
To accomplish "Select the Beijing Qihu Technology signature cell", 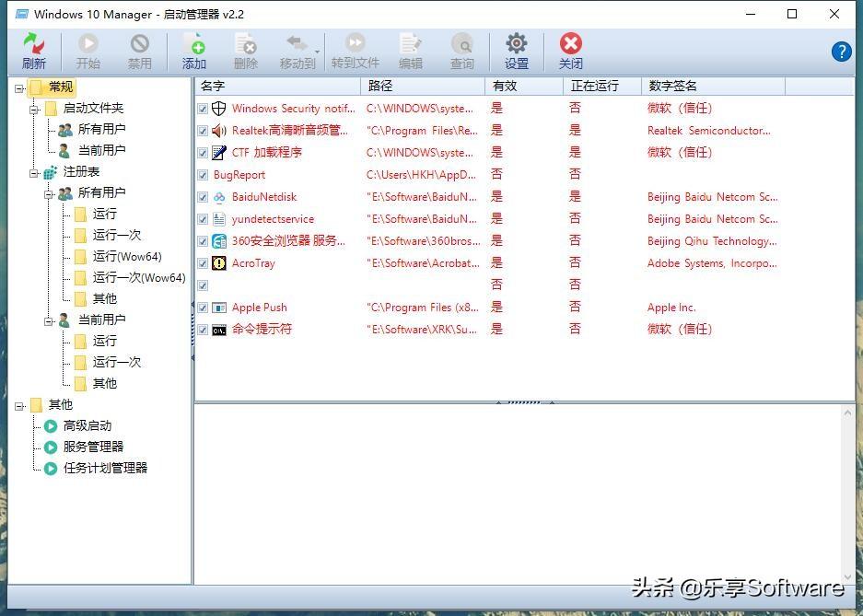I will 712,241.
